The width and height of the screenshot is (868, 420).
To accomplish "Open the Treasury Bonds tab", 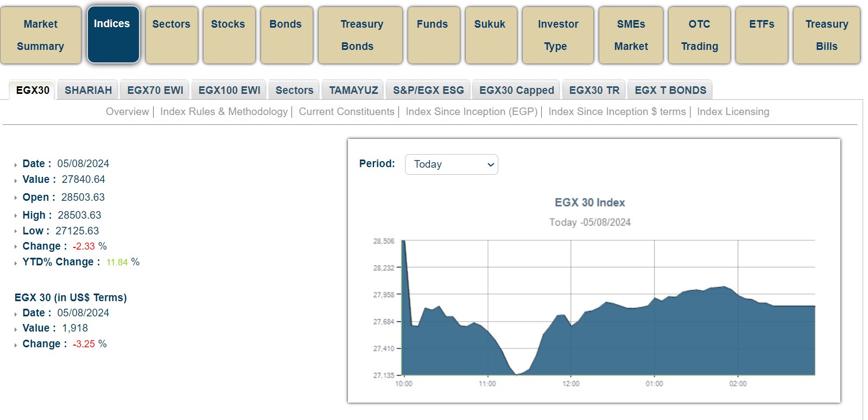I will click(360, 35).
